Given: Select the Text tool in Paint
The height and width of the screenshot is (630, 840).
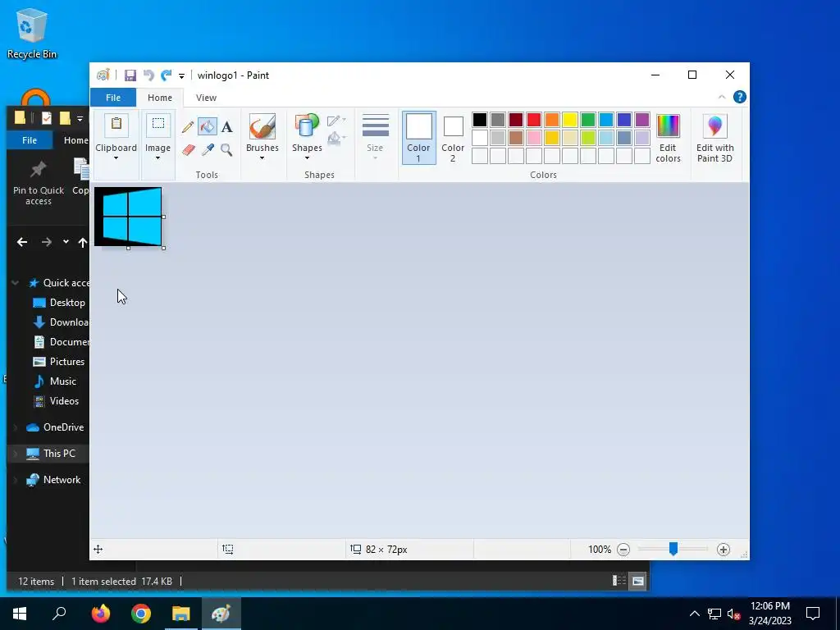Looking at the screenshot, I should [226, 127].
